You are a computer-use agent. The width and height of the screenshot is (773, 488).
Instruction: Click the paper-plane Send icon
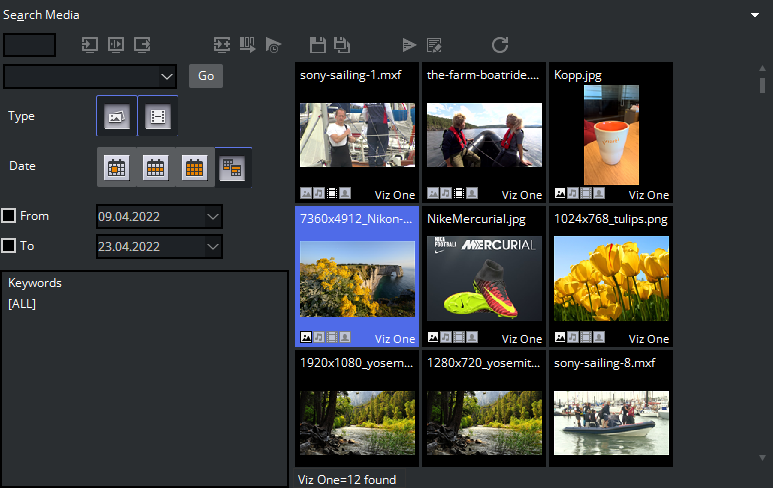click(408, 45)
